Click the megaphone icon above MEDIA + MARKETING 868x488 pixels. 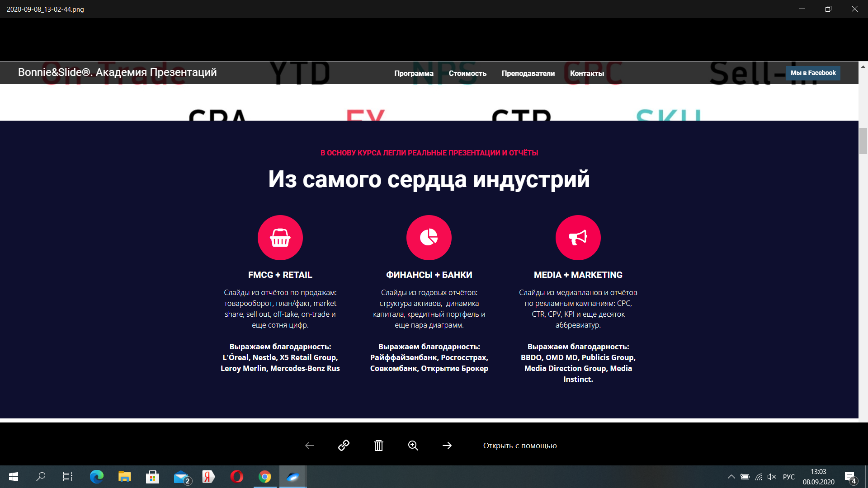click(578, 237)
